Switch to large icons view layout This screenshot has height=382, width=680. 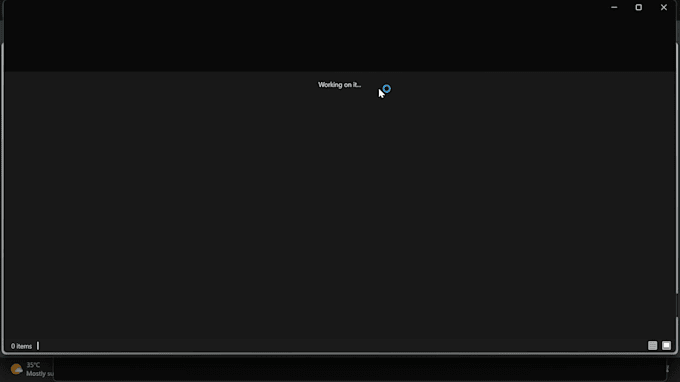(667, 346)
